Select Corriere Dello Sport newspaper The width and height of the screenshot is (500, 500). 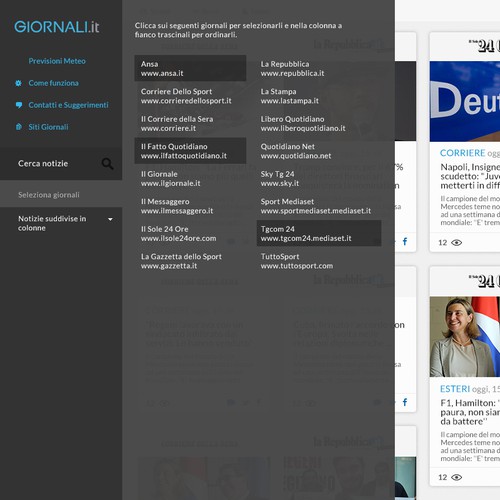pos(190,96)
